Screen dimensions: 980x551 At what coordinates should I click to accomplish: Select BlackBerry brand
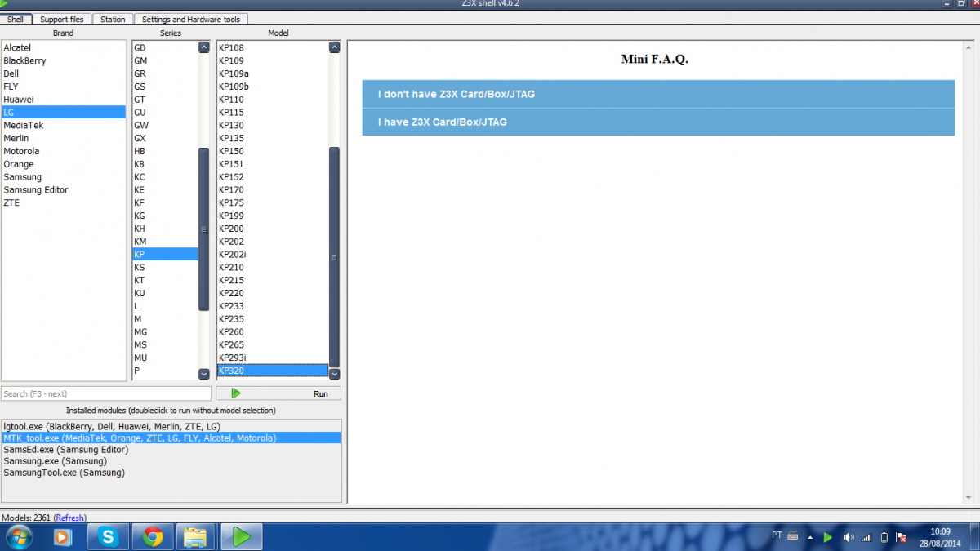coord(64,60)
